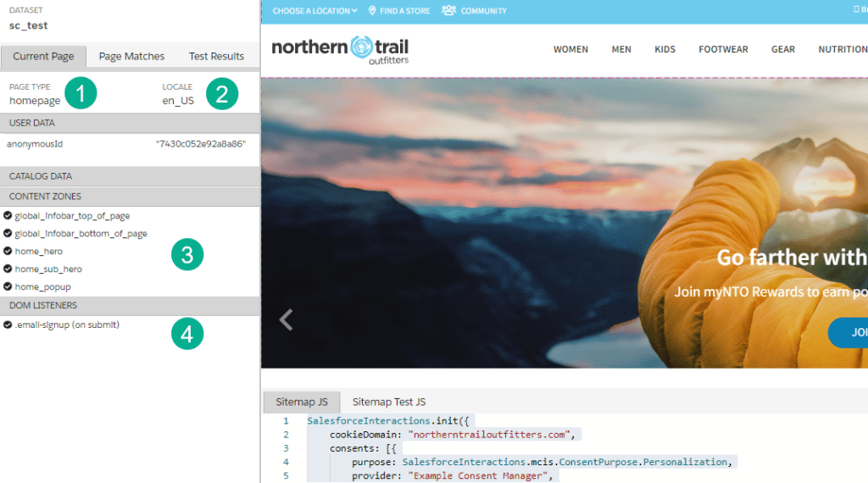The height and width of the screenshot is (483, 868).
Task: Click the green number 3 badge
Action: [187, 254]
